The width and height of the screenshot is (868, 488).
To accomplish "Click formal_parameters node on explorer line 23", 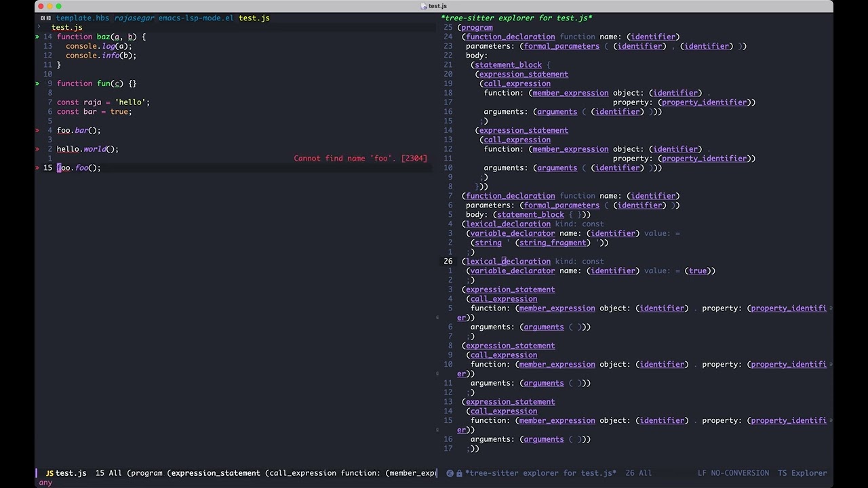I will click(x=561, y=46).
